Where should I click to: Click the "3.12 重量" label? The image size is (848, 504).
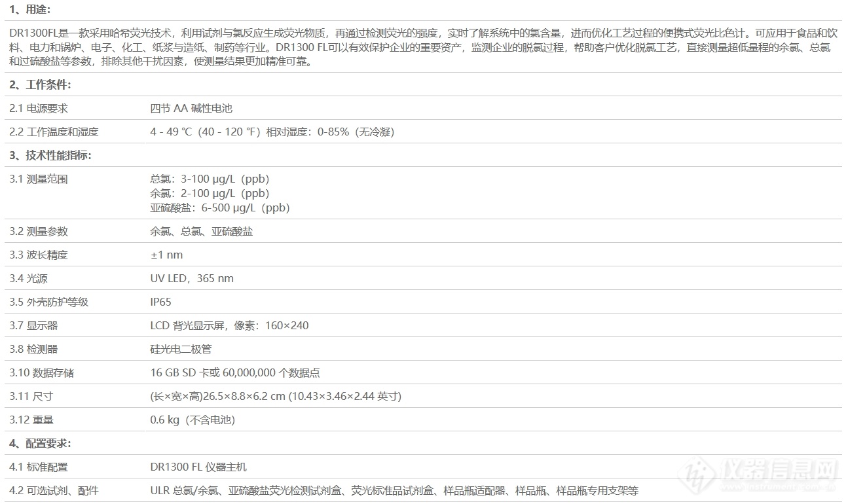(x=31, y=420)
